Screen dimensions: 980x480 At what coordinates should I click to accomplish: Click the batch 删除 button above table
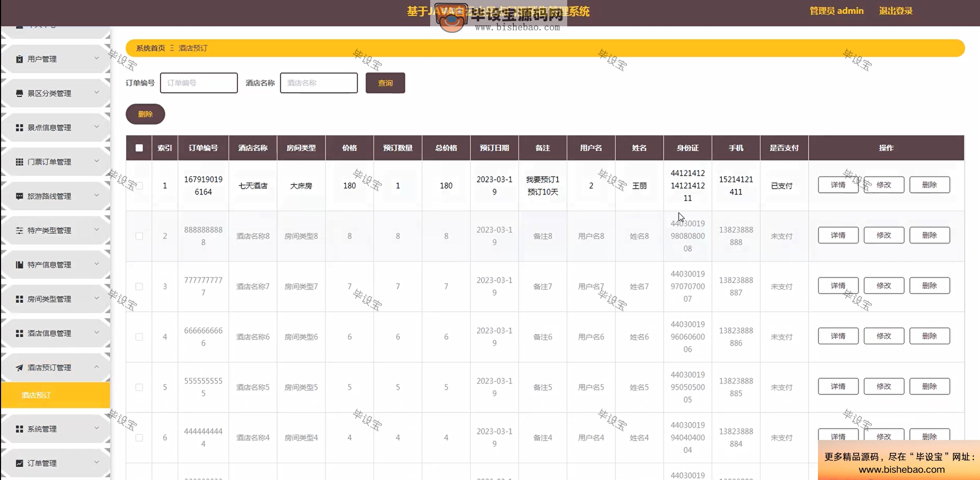click(x=145, y=114)
